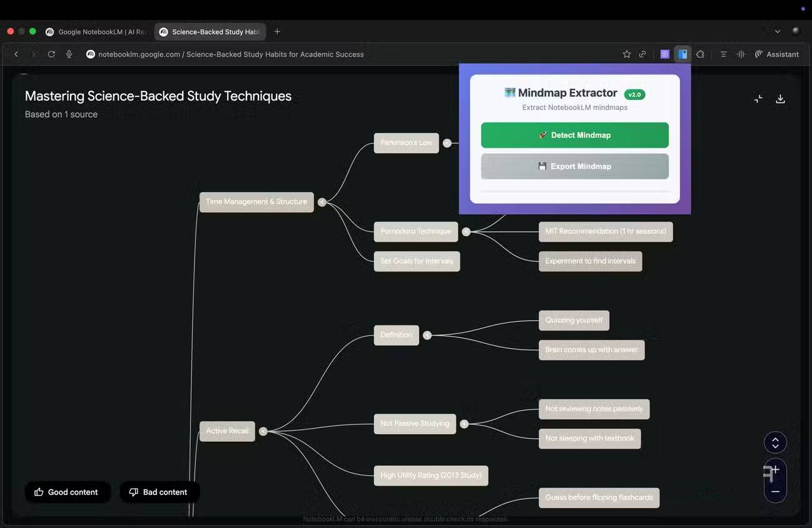Open the tab list chevron at top right

(778, 32)
